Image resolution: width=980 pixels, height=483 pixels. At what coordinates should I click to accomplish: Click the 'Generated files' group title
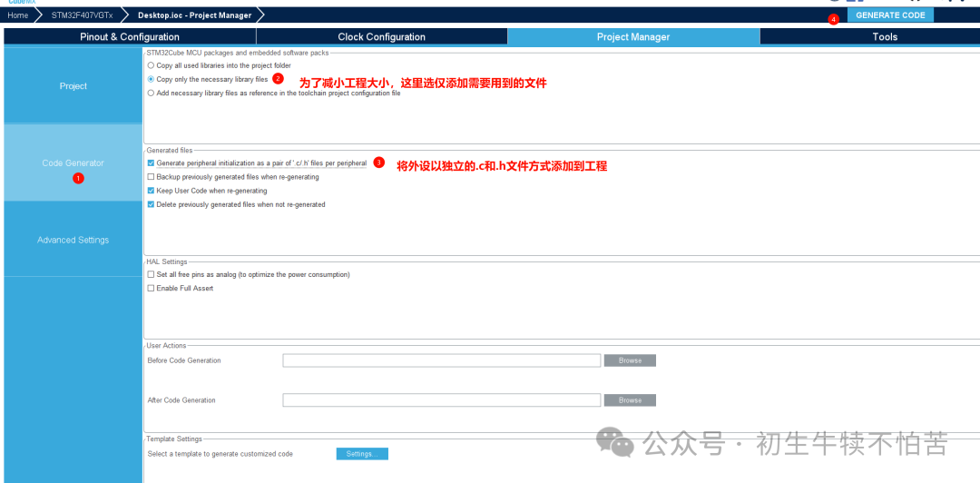(x=170, y=150)
